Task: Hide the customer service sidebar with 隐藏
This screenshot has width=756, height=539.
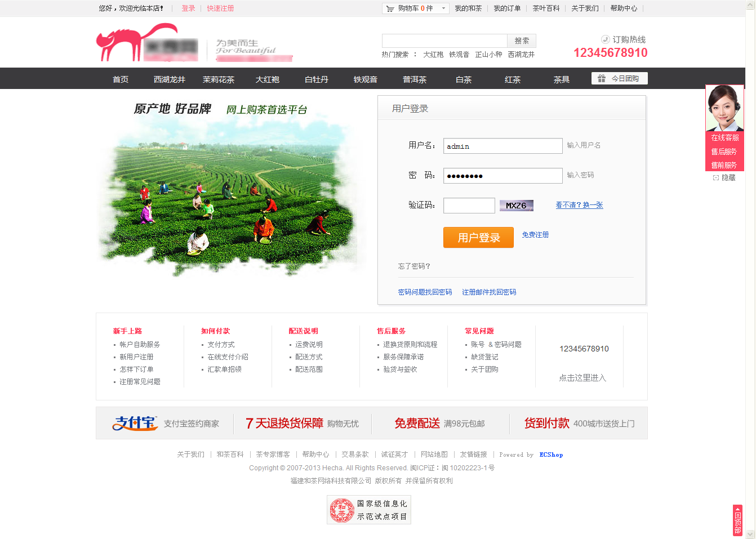Action: click(724, 177)
